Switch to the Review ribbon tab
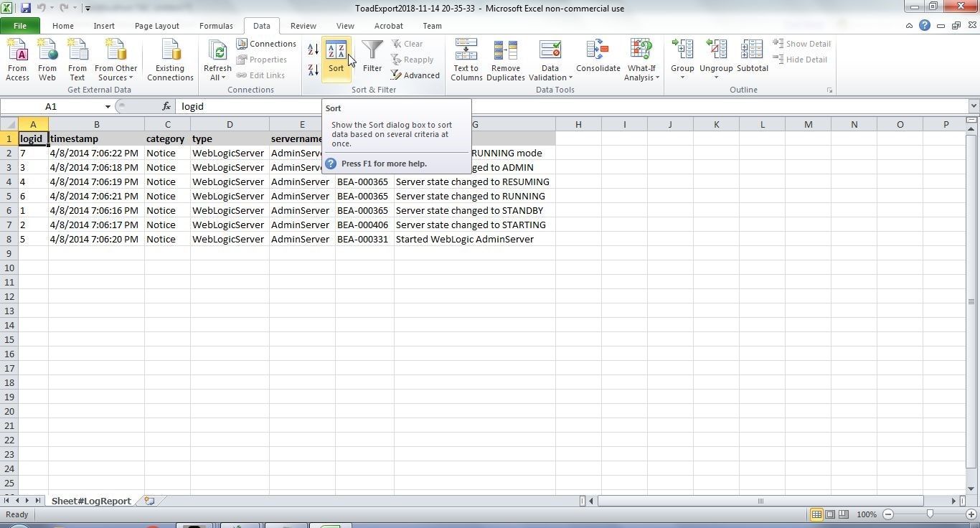The height and width of the screenshot is (528, 980). [303, 26]
